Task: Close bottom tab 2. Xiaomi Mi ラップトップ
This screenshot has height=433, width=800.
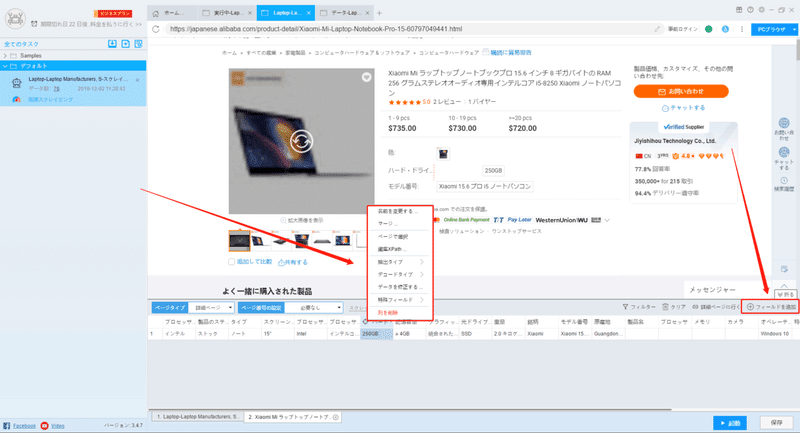Action: (x=336, y=417)
